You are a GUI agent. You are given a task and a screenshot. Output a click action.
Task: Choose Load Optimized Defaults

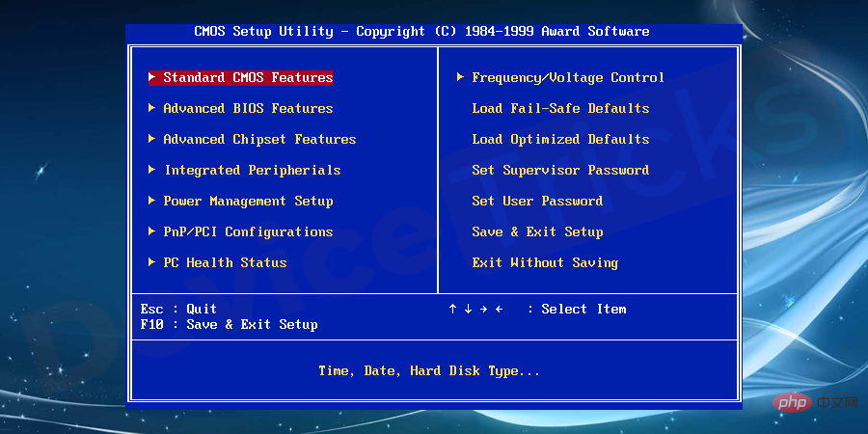560,140
